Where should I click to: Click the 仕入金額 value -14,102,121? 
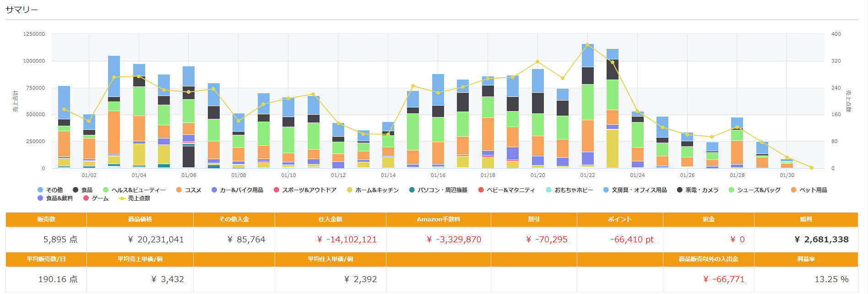tap(347, 240)
